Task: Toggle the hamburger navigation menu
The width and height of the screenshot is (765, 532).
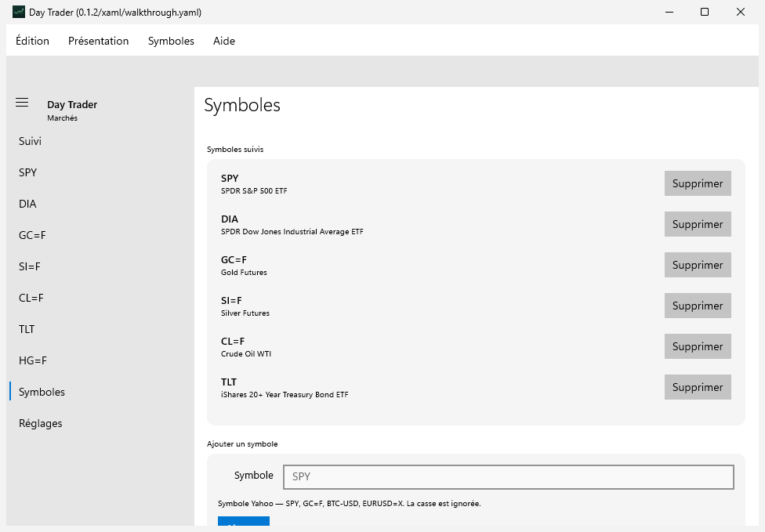Action: (22, 103)
